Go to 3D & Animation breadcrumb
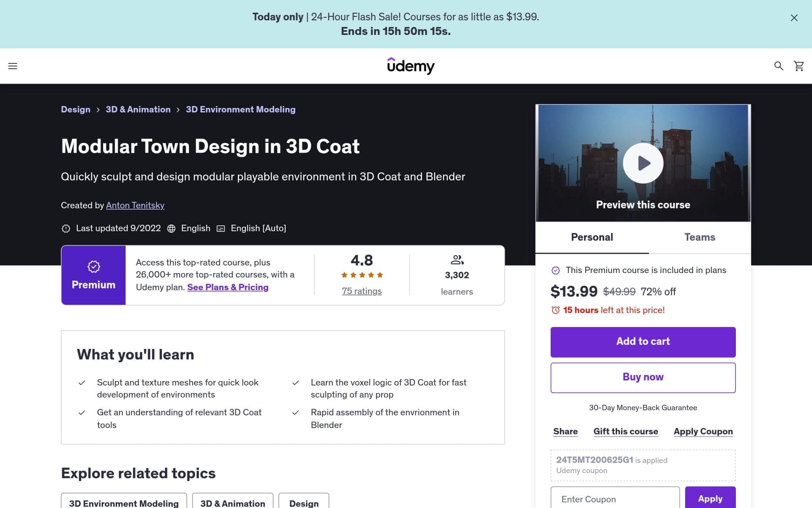This screenshot has width=812, height=508. tap(138, 110)
